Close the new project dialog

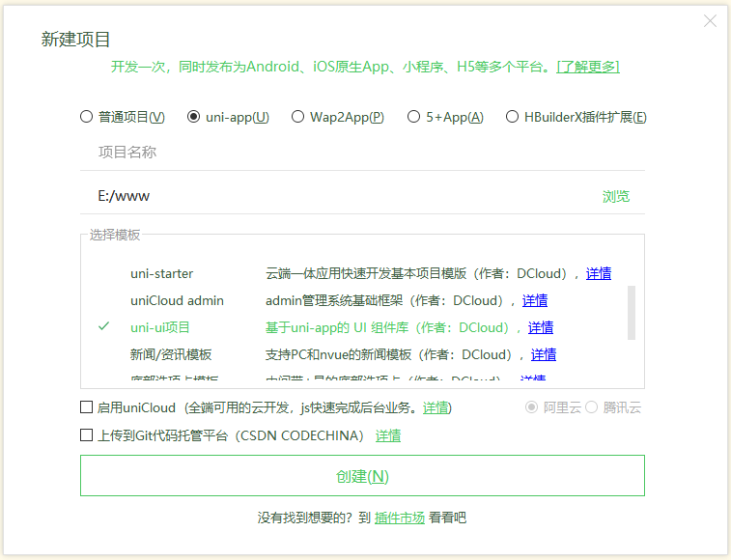[x=710, y=20]
